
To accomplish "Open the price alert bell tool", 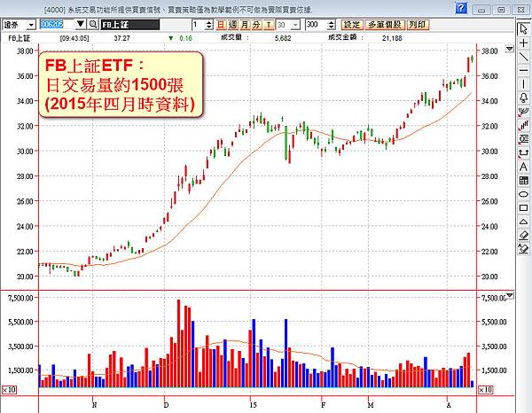I will coord(523,98).
